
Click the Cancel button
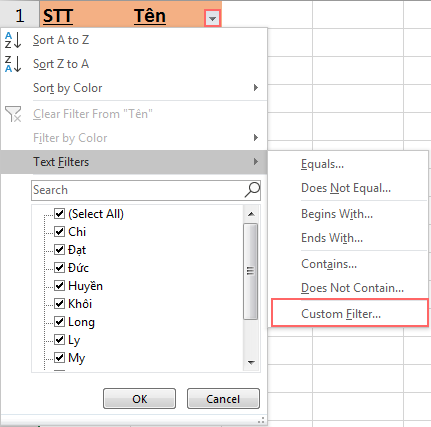click(x=223, y=399)
